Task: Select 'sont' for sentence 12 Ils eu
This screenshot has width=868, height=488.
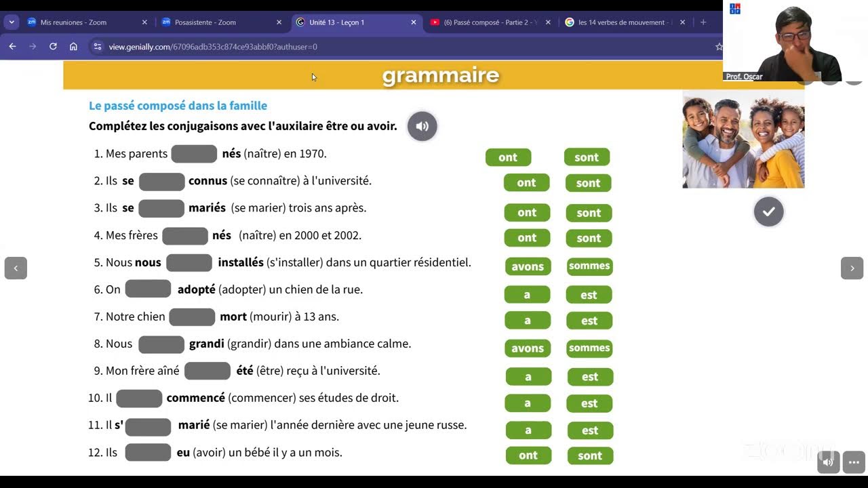Action: click(x=590, y=455)
